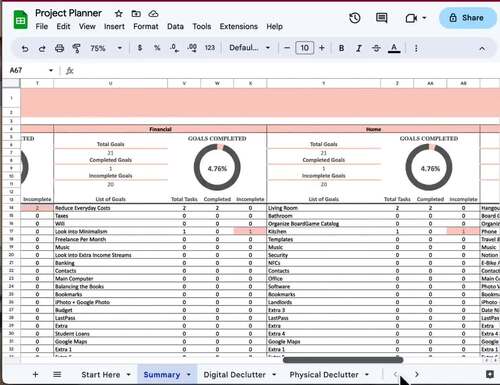Open the move to folder icon

tap(136, 14)
